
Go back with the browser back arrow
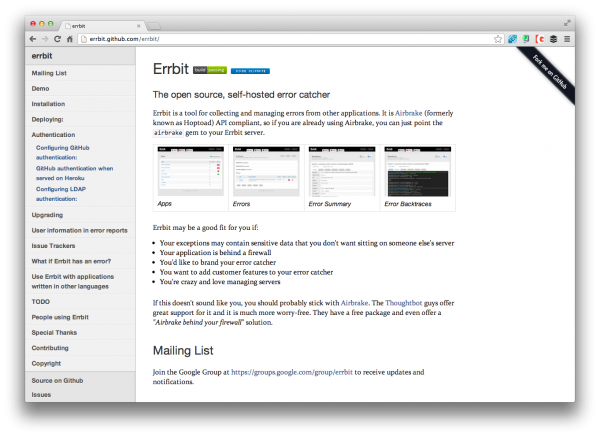(33, 39)
